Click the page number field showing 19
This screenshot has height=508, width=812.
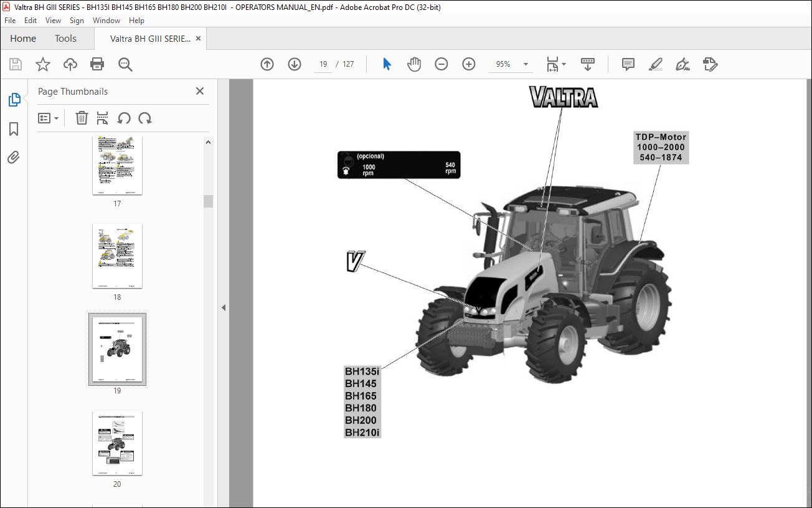(x=323, y=64)
